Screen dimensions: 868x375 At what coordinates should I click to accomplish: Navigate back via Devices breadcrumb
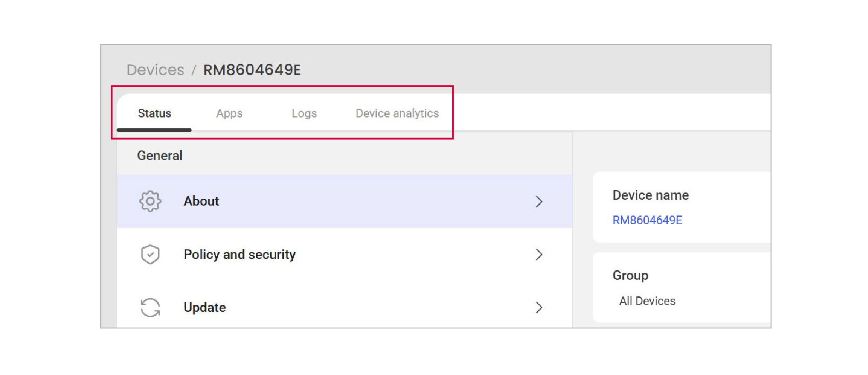(x=155, y=70)
